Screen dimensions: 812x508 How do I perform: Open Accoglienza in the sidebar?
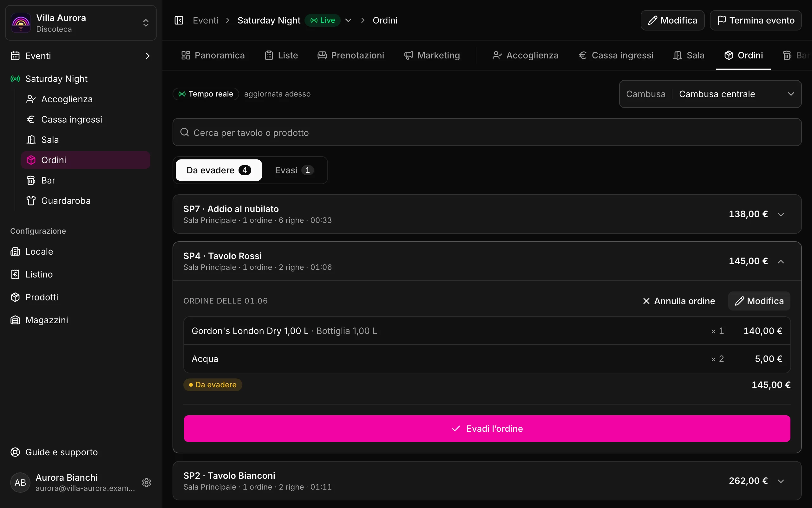coord(86,99)
